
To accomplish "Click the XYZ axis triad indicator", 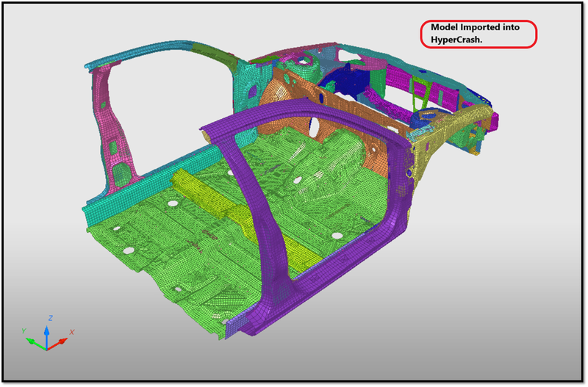I will [47, 333].
